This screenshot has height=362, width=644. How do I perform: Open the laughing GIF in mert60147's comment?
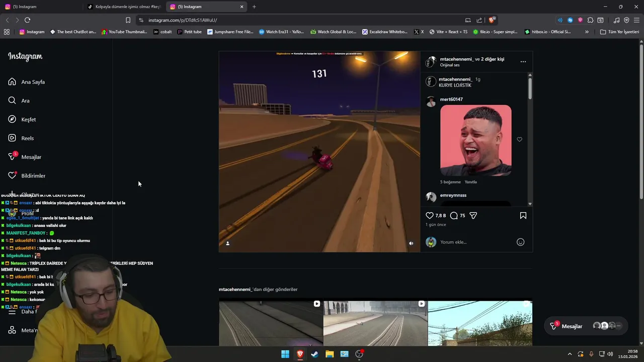[476, 140]
